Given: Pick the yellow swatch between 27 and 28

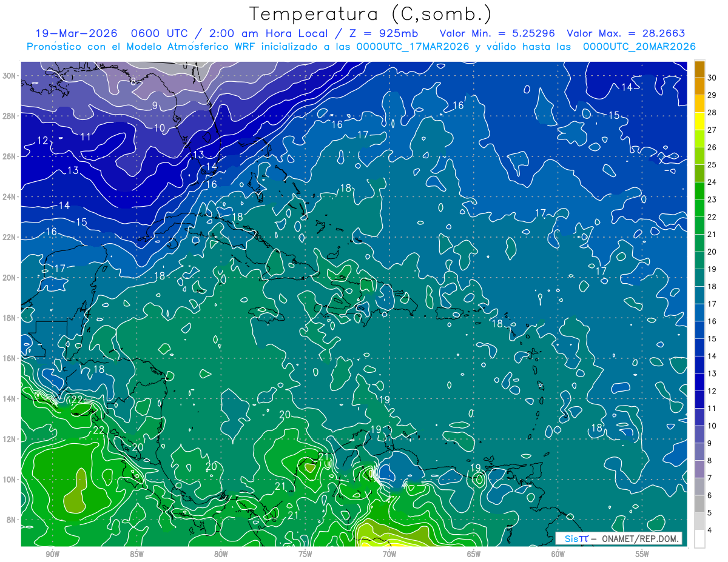Looking at the screenshot, I should 699,121.
